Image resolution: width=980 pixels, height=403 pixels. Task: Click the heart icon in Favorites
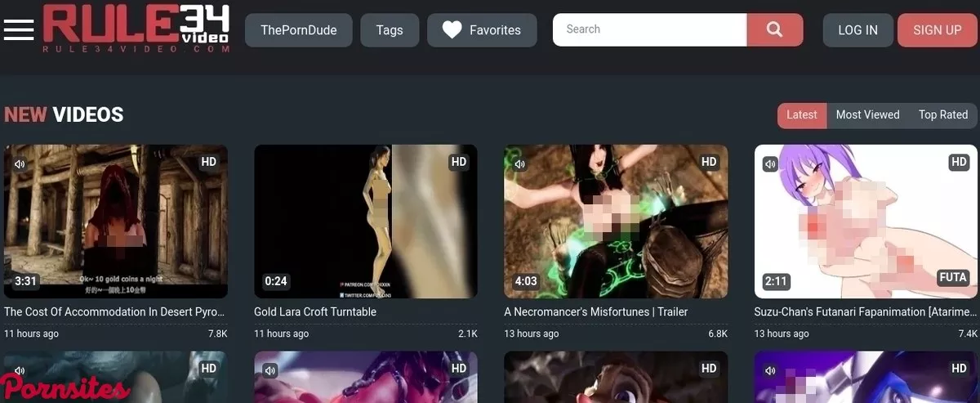[452, 30]
